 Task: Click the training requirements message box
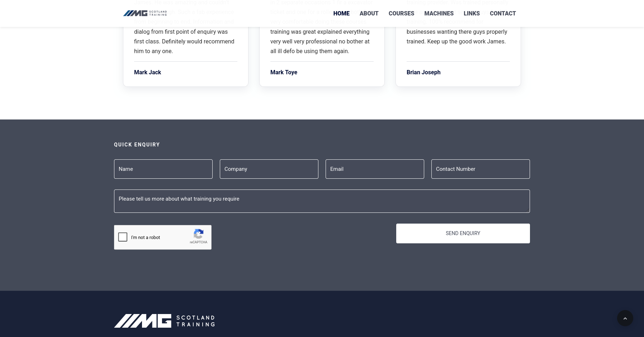tap(322, 201)
